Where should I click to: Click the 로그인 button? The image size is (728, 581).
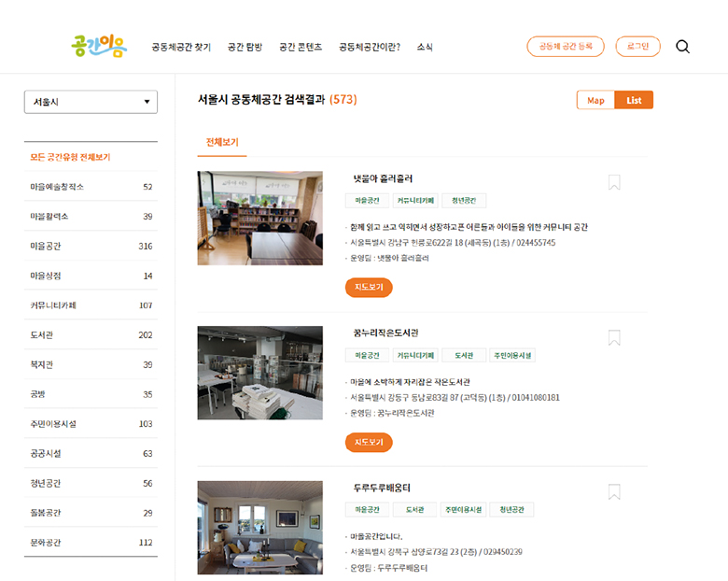pos(637,47)
